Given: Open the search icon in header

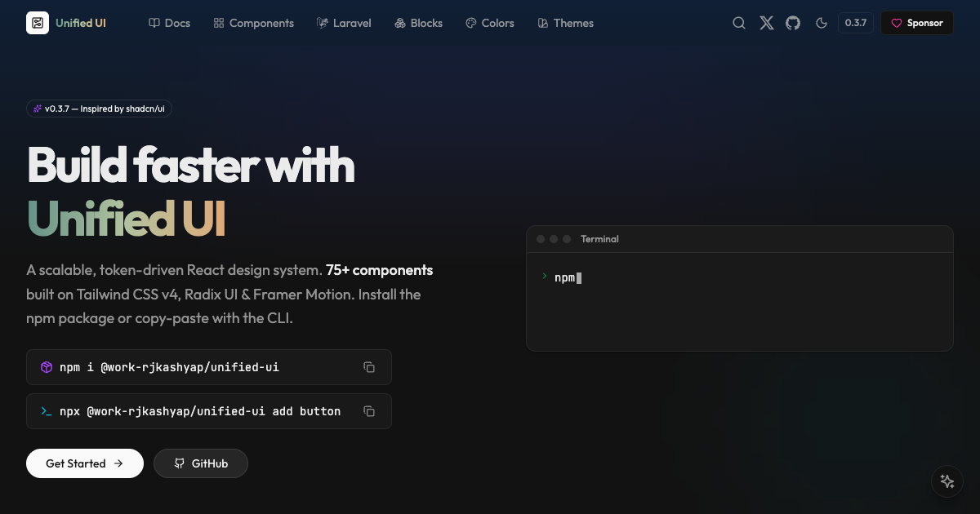Looking at the screenshot, I should coord(739,23).
